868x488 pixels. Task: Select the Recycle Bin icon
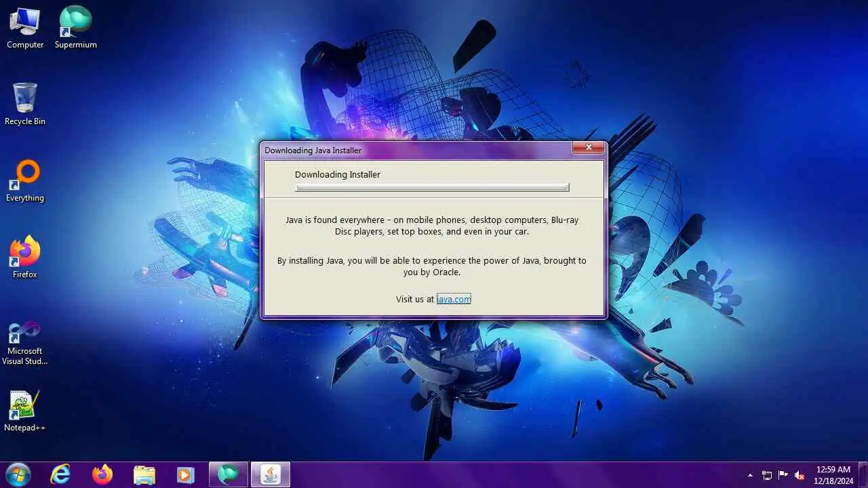[x=25, y=104]
